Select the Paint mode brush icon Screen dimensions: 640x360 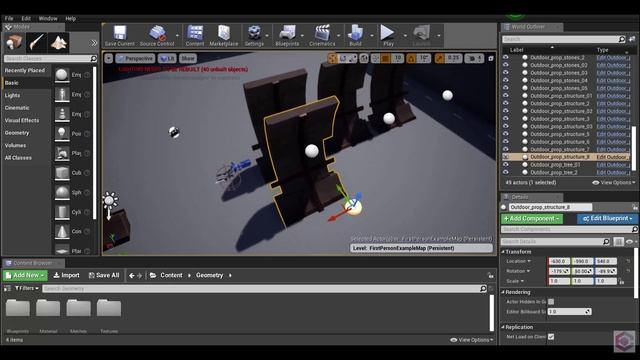(x=37, y=42)
